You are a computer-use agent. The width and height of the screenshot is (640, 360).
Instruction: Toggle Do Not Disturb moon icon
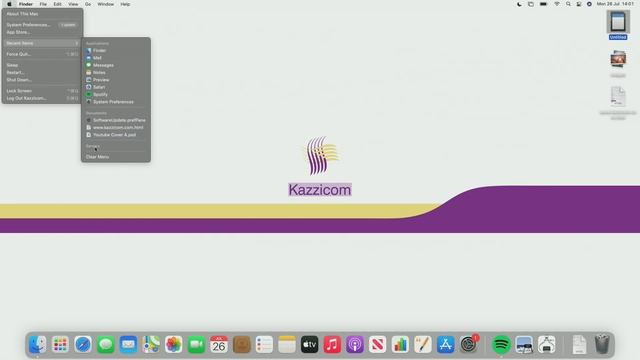click(519, 4)
